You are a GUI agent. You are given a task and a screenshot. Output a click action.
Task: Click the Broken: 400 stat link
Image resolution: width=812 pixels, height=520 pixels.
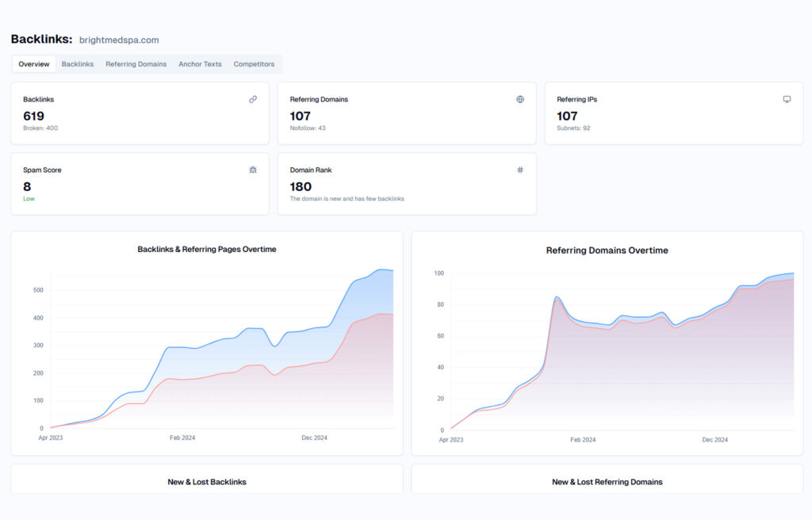tap(40, 128)
